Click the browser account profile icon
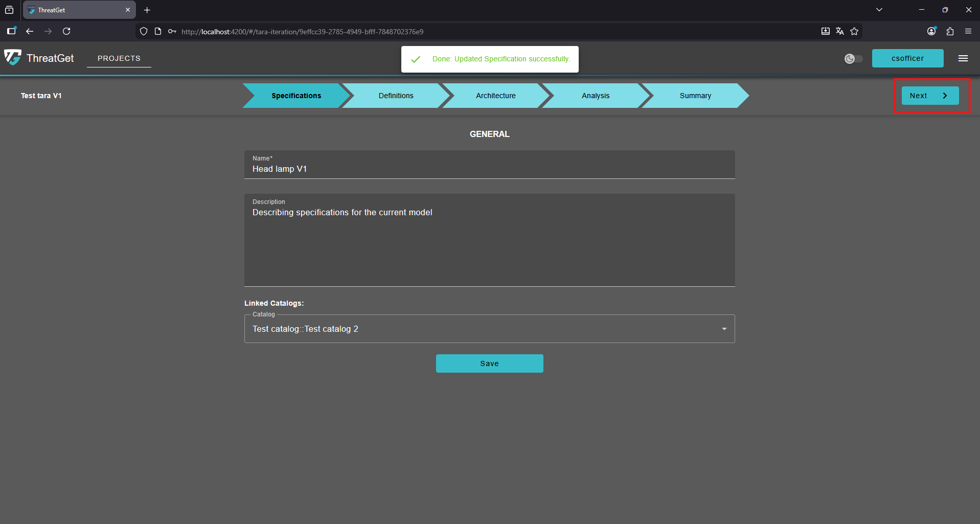This screenshot has height=524, width=980. coord(931,31)
